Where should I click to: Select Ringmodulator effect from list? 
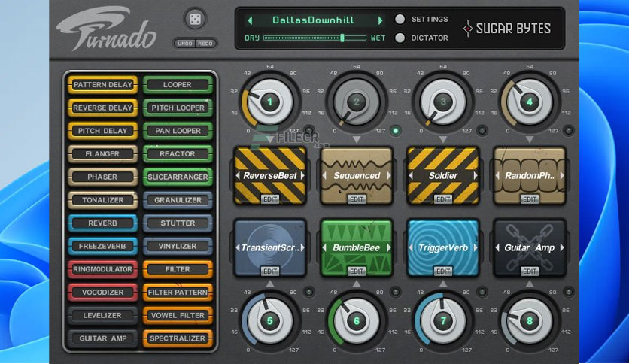102,269
